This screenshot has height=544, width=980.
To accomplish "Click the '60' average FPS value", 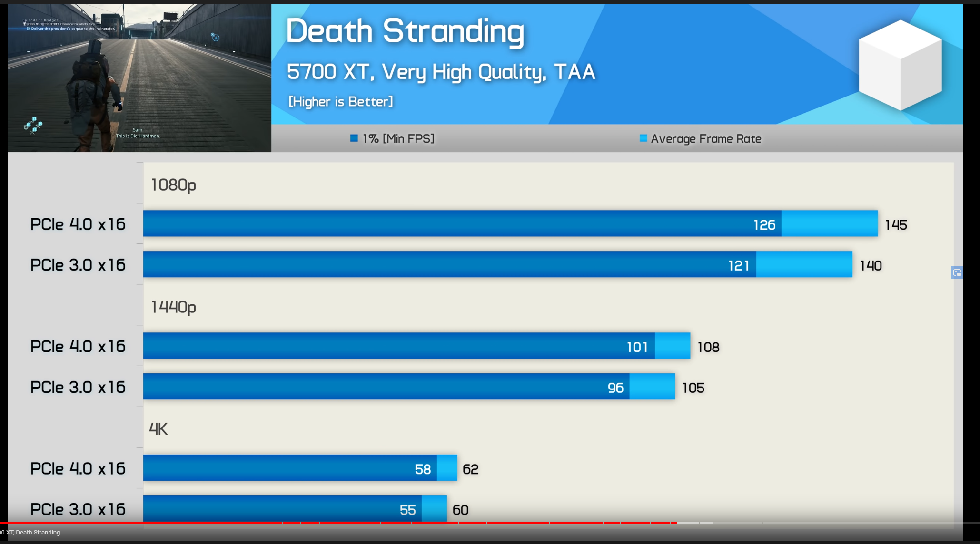I will tap(460, 510).
